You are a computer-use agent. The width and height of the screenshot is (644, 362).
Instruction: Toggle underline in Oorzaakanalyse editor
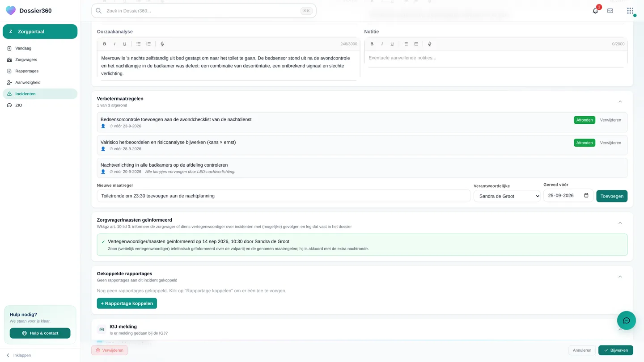pos(125,44)
